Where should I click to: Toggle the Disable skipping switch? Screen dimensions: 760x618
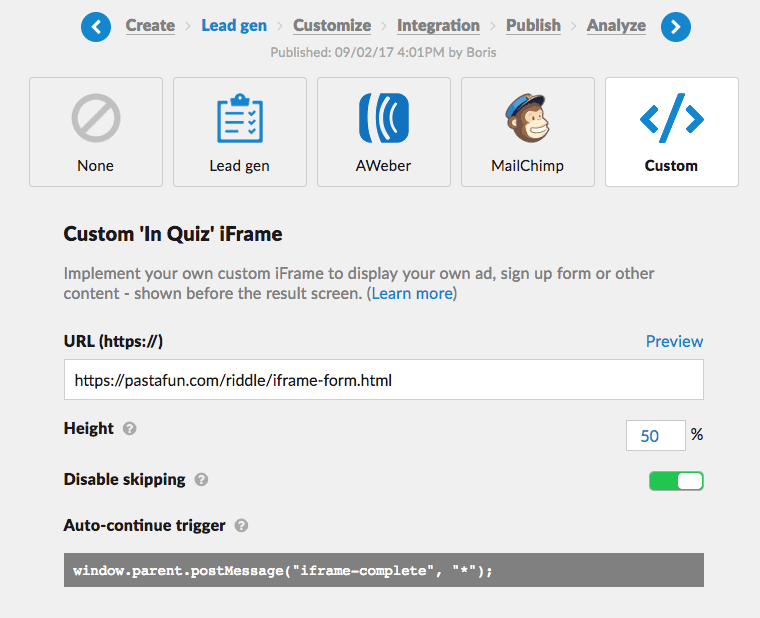point(676,481)
